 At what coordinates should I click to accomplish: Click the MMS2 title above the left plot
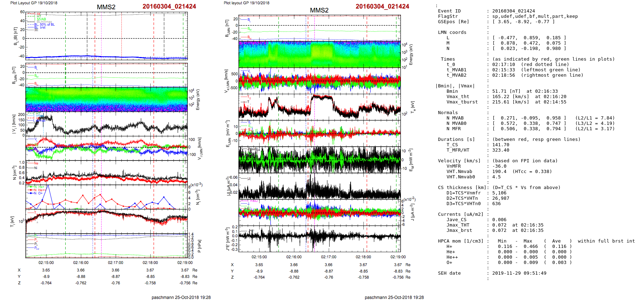tap(106, 7)
